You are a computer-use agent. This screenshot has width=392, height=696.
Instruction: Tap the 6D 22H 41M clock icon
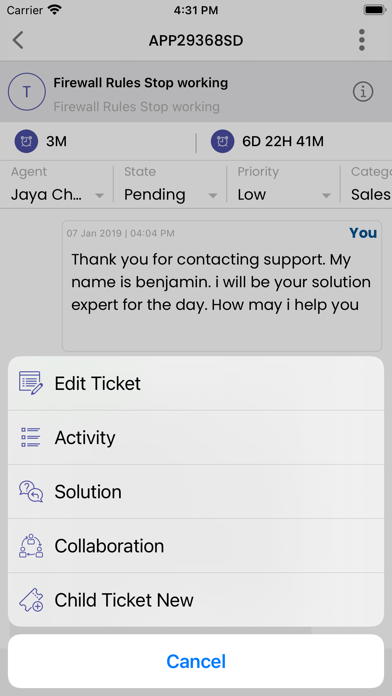pyautogui.click(x=222, y=142)
